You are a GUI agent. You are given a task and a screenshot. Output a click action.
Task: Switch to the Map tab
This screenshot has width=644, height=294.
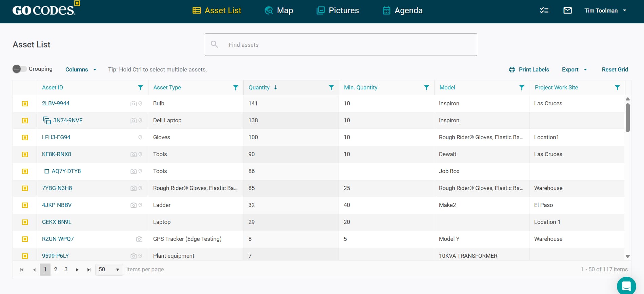tap(279, 10)
